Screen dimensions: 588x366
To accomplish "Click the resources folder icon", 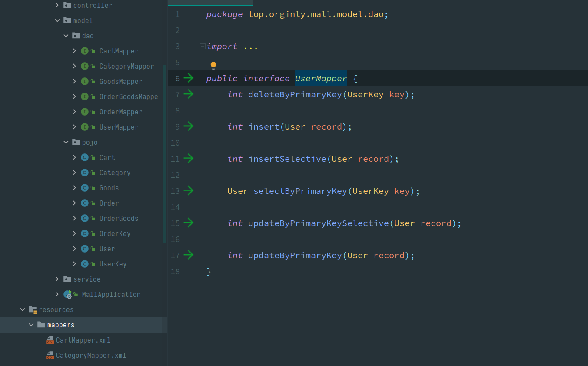I will pos(33,309).
